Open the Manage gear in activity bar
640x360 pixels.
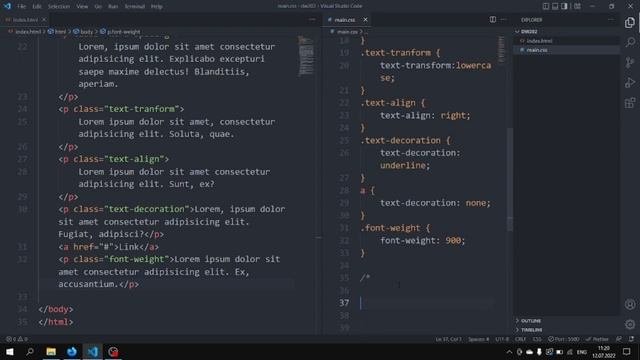tap(630, 324)
